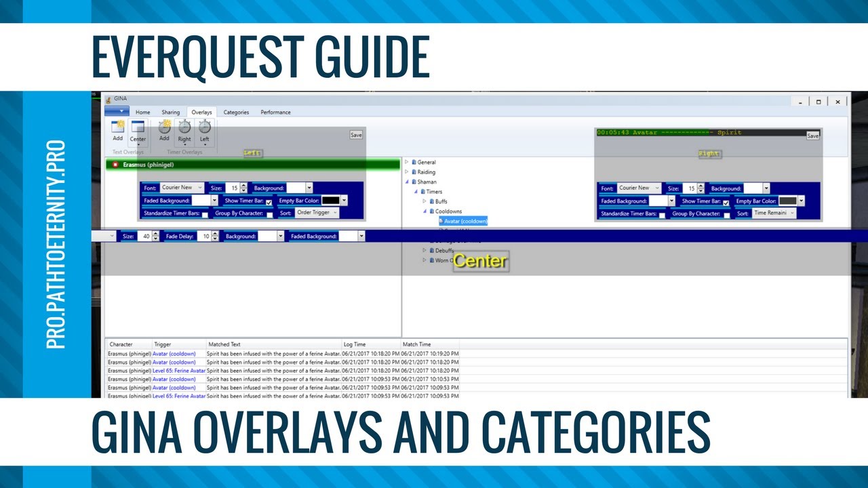
Task: Open the Performance ribbon tab
Action: 275,113
